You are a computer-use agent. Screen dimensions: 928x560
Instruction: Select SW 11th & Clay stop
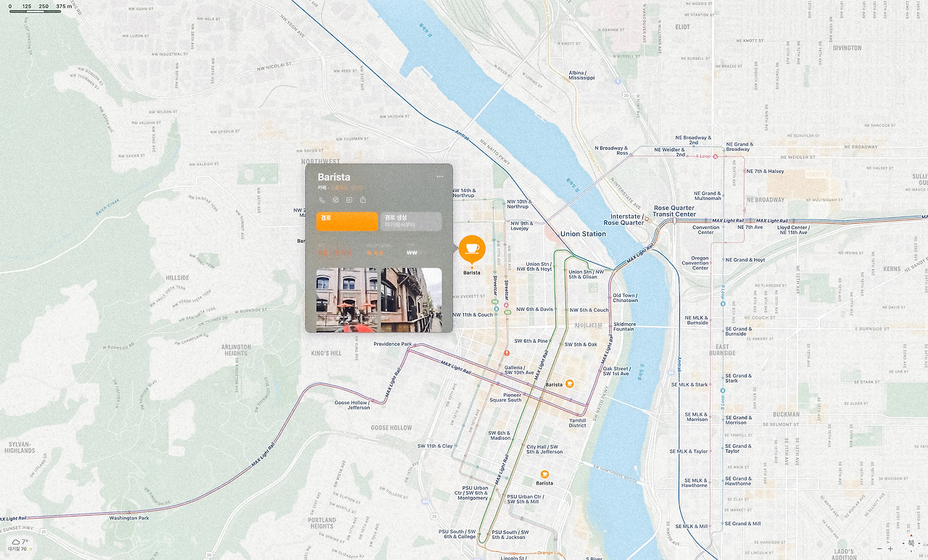tap(435, 446)
